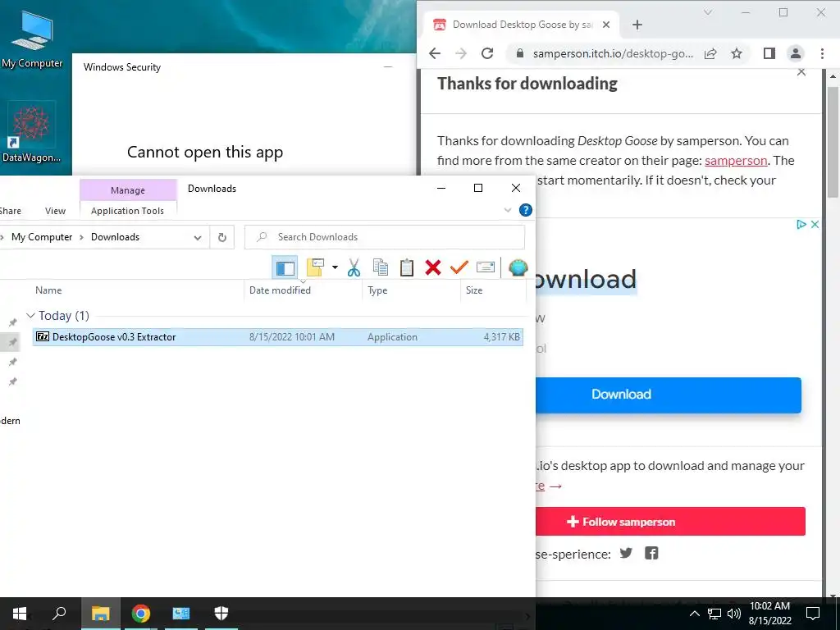Open the samperson creator link
The image size is (840, 630).
coord(736,161)
